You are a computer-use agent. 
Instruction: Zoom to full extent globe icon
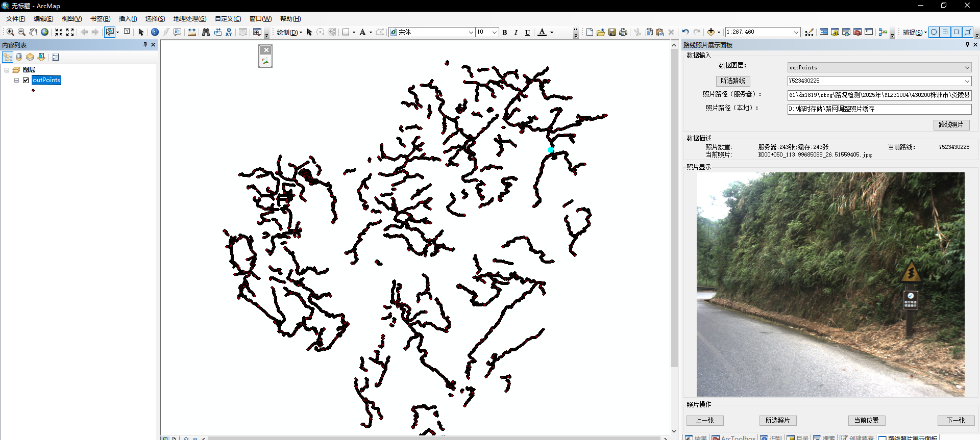click(45, 32)
